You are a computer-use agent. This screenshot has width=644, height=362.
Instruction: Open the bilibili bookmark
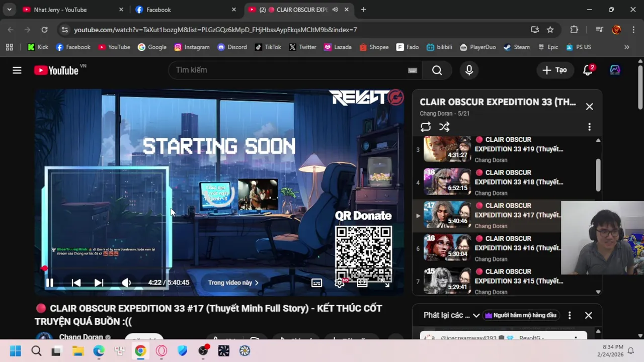(439, 47)
